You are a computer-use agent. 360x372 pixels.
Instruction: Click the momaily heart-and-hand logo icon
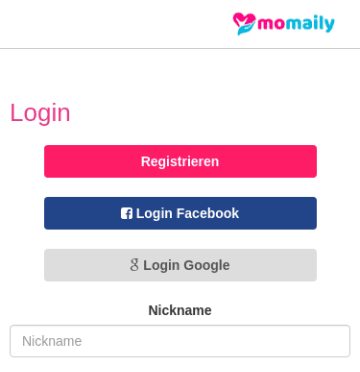click(x=244, y=24)
